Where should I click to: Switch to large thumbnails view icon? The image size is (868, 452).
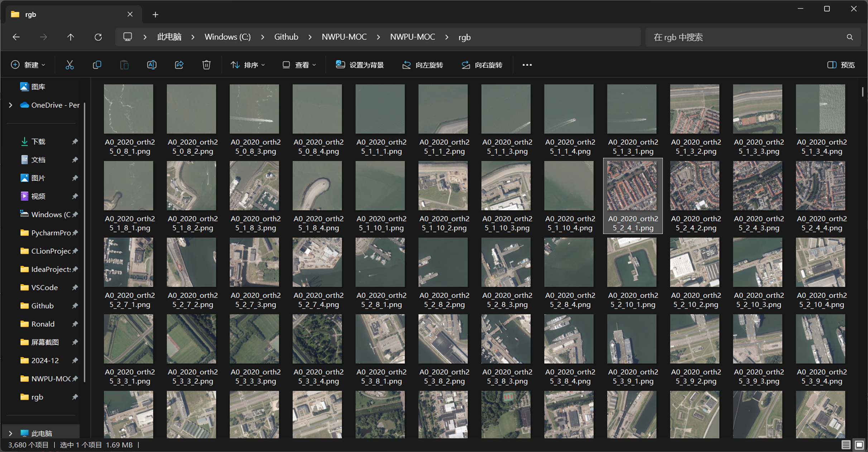click(859, 445)
